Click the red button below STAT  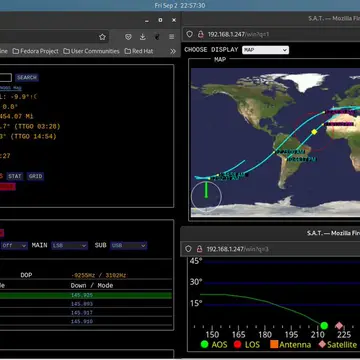coord(7,187)
